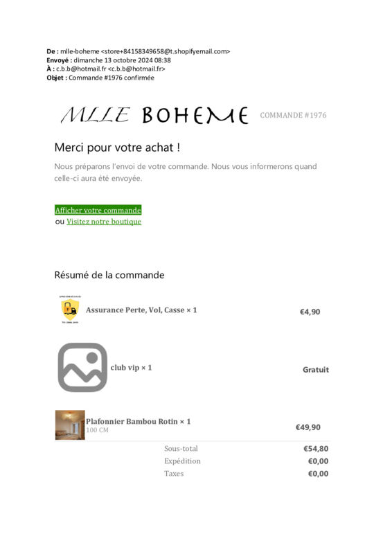Click the Gratuit price label
The image size is (392, 554).
click(x=316, y=370)
